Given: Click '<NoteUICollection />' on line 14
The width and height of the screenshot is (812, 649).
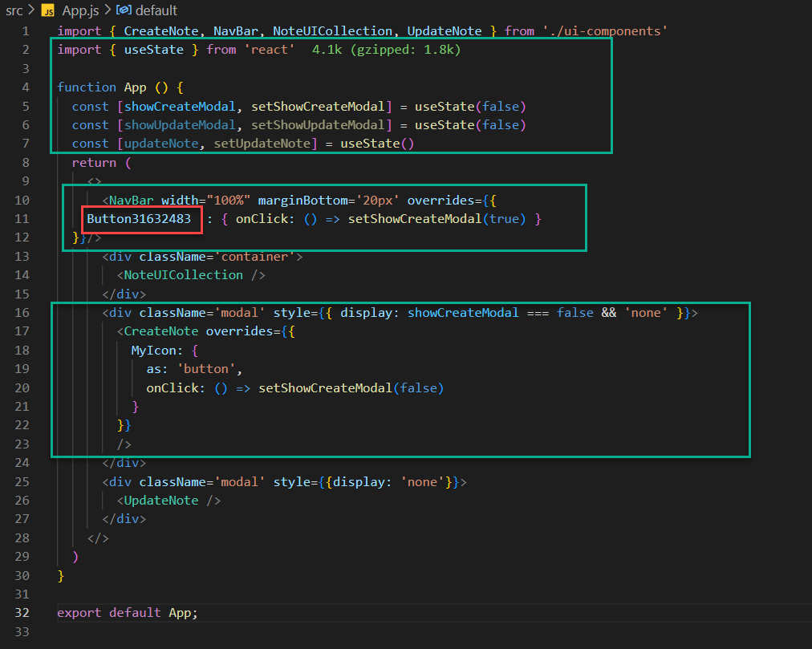Looking at the screenshot, I should click(x=191, y=275).
